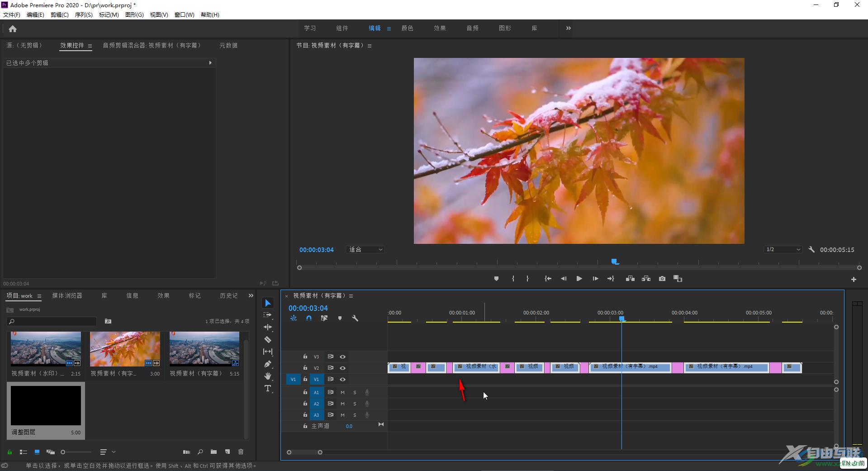Image resolution: width=868 pixels, height=471 pixels.
Task: Play the program monitor video
Action: point(579,279)
